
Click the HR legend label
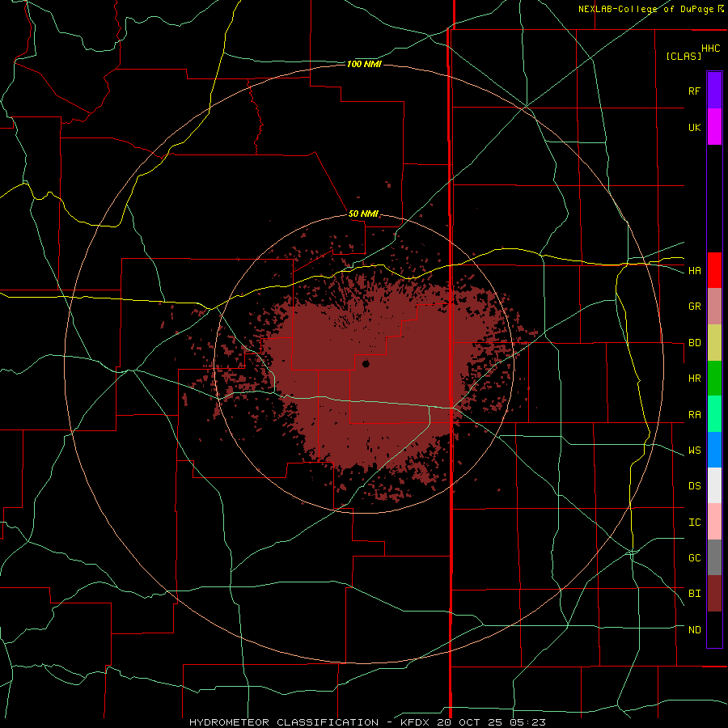pyautogui.click(x=694, y=379)
